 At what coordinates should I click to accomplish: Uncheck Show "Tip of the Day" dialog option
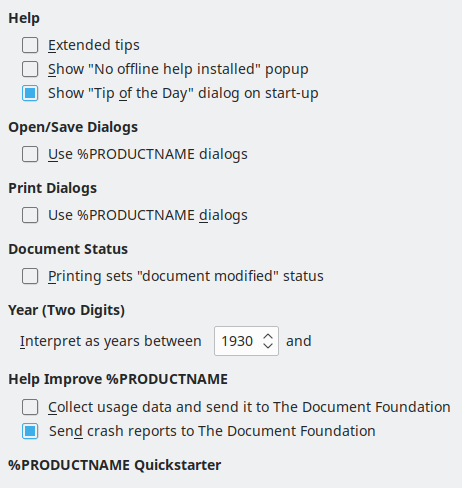click(x=30, y=93)
